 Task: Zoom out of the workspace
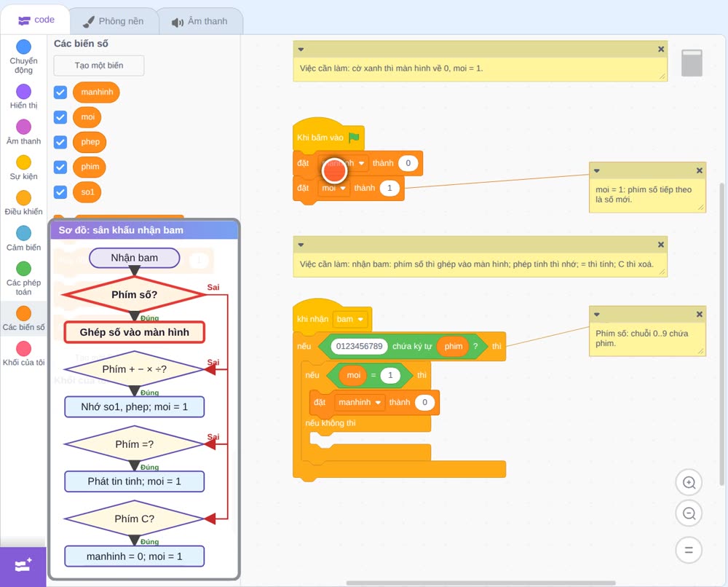[x=689, y=513]
